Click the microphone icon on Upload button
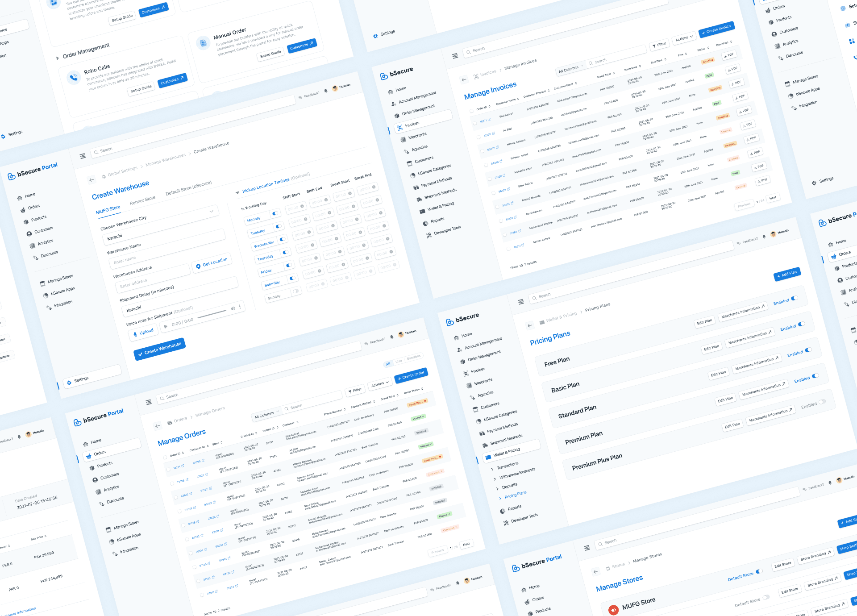857x616 pixels. pos(135,334)
